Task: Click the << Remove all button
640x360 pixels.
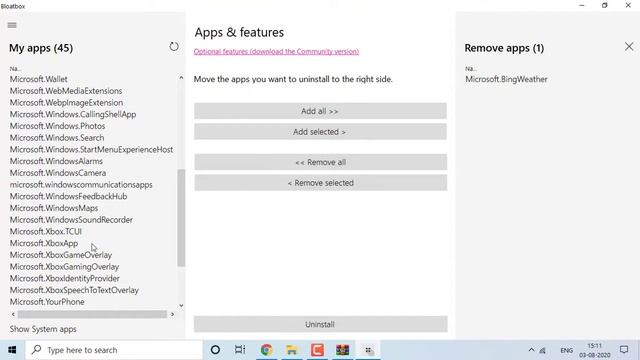Action: click(x=320, y=162)
